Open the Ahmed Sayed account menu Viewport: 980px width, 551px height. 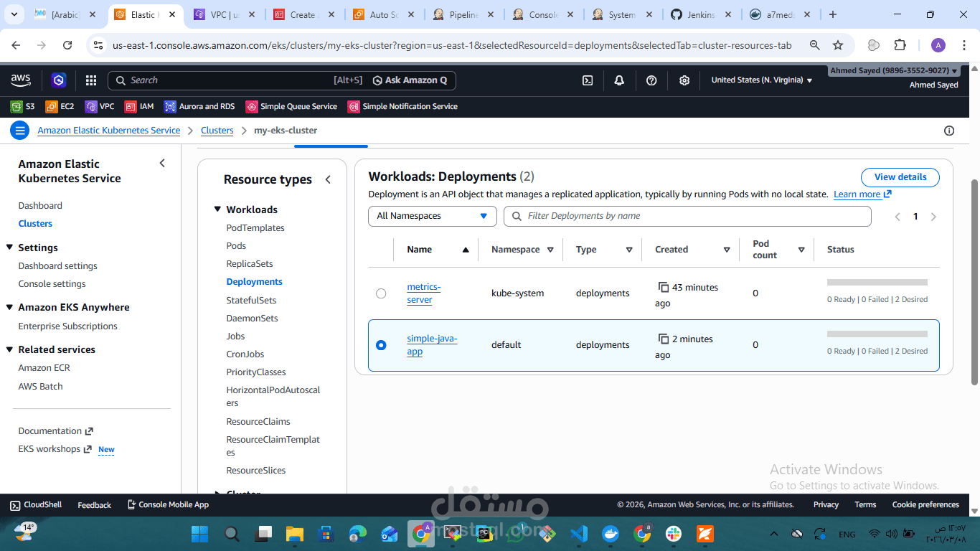894,71
